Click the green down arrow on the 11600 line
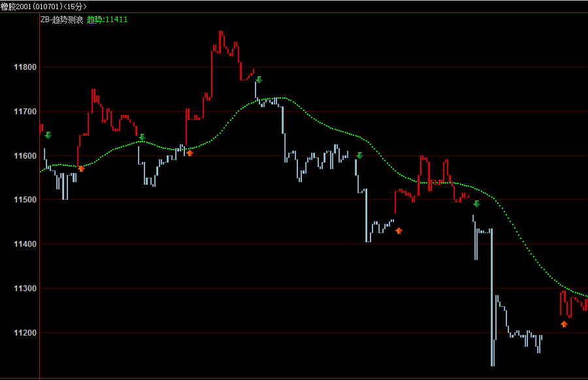This screenshot has width=588, height=380. point(359,155)
